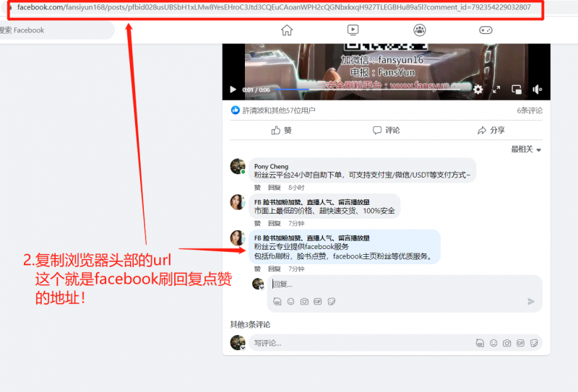The image size is (578, 392).
Task: Click the 分享 share button
Action: (491, 130)
